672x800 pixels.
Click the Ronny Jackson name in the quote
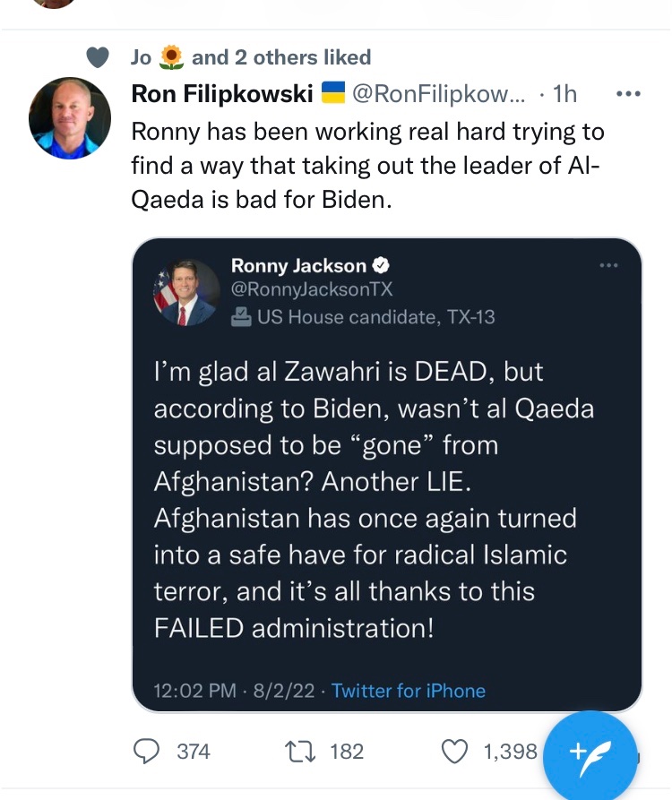(298, 266)
